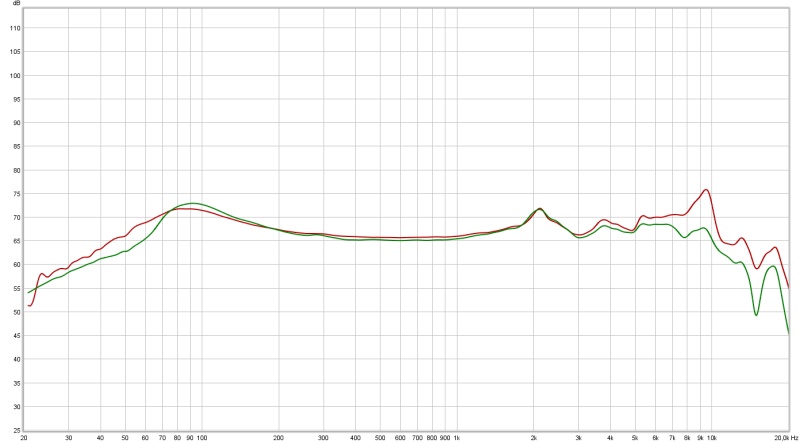Click the red curve's starting low point at 20 Hz

coord(30,305)
